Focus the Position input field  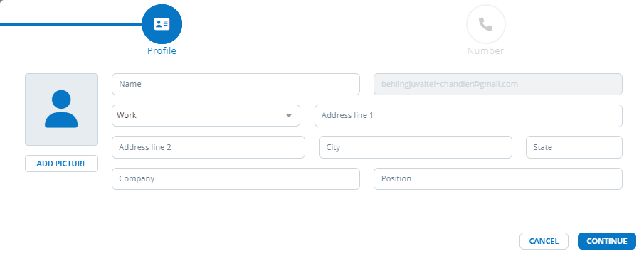[x=498, y=179]
